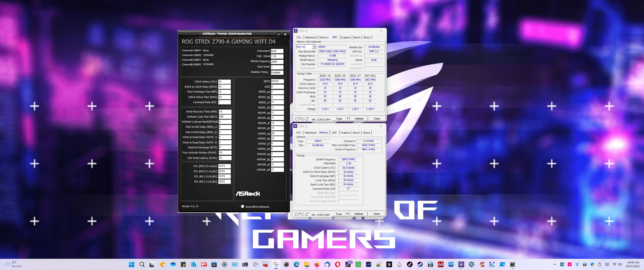644x270 pixels.
Task: Open taskbar Search magnifier
Action: coord(142,265)
